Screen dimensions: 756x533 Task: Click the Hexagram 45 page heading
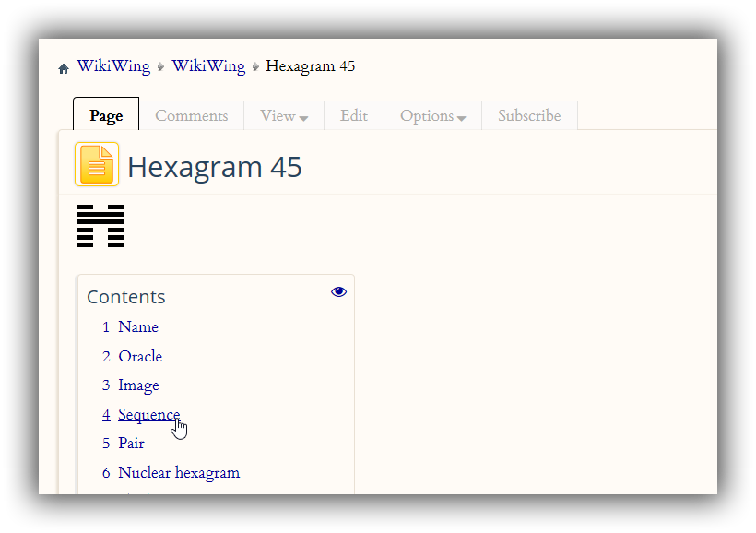tap(214, 167)
